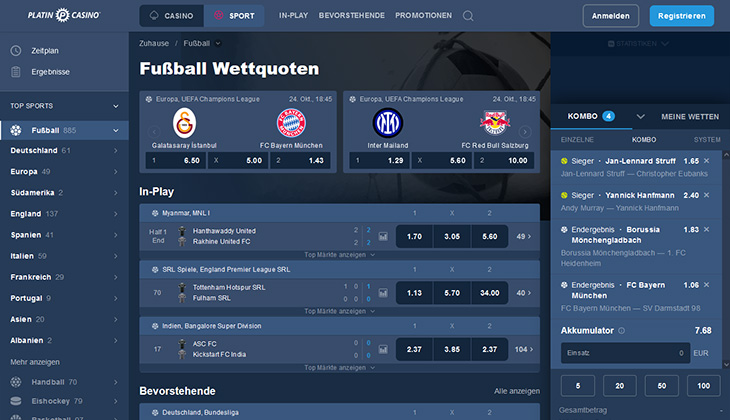Screen dimensions: 730x420
Task: Click the bet slip scrollbar down arrow
Action: [726, 365]
